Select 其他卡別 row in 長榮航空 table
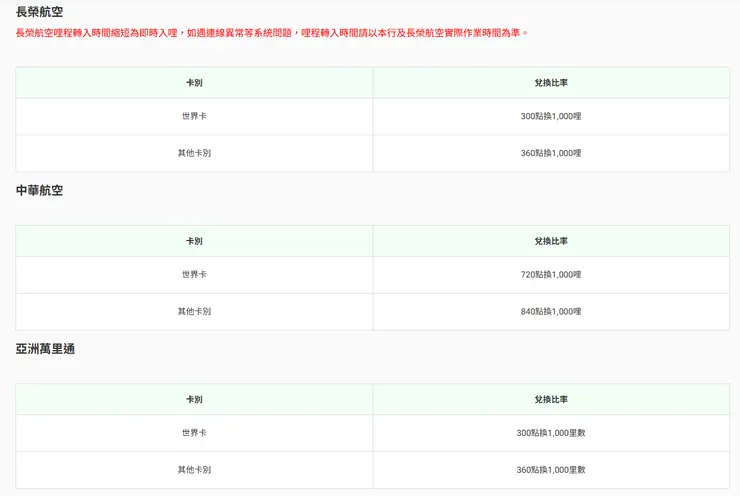This screenshot has height=496, width=740. tap(372, 153)
